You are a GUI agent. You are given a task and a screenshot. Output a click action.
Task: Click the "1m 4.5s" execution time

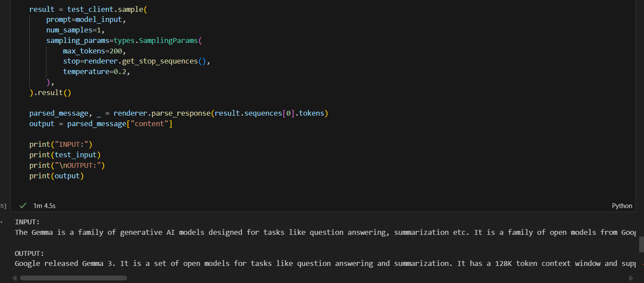[44, 205]
